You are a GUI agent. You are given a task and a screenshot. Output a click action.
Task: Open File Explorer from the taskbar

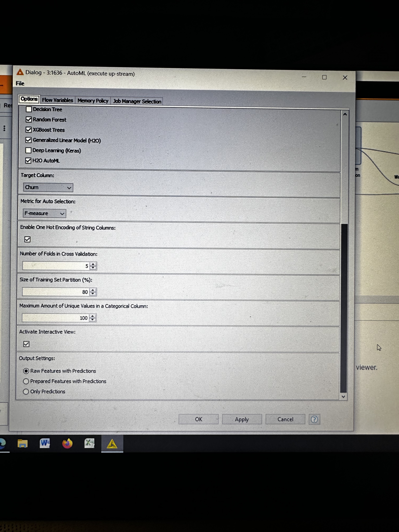coord(23,443)
